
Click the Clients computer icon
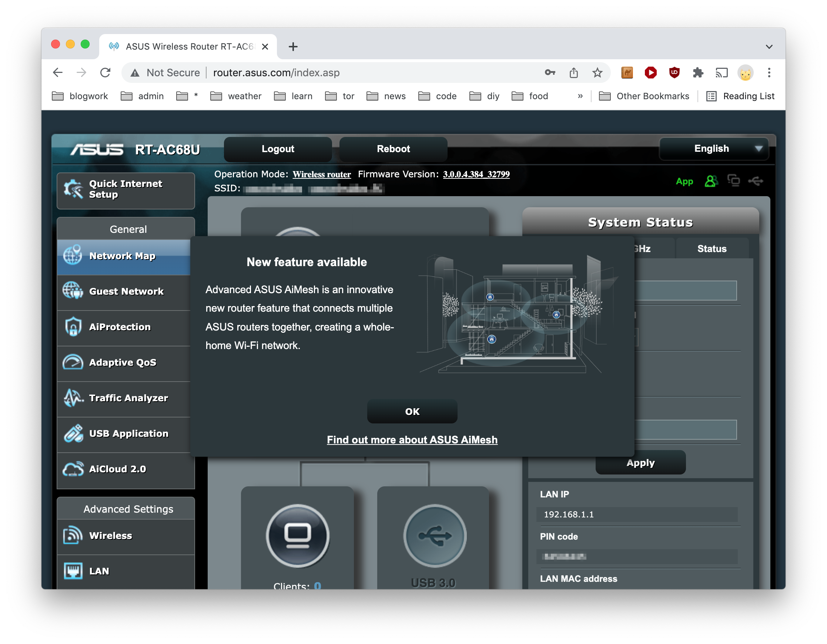click(298, 535)
